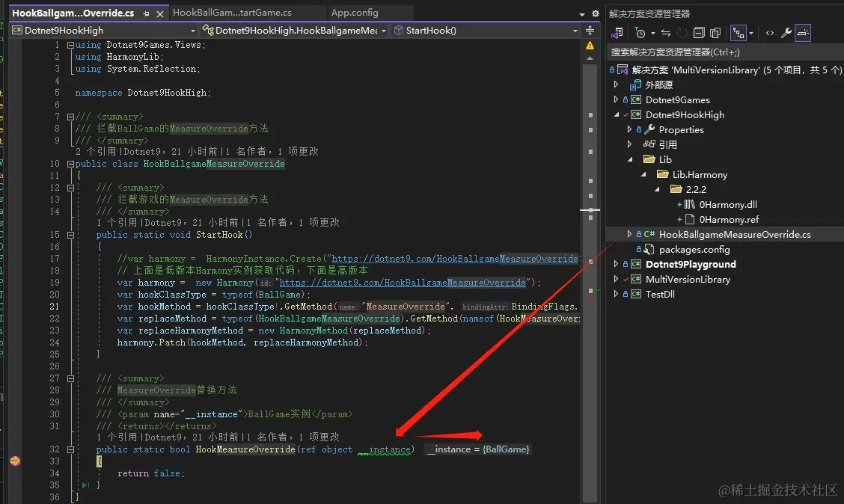Toggle the file nesting view icon

pyautogui.click(x=738, y=34)
